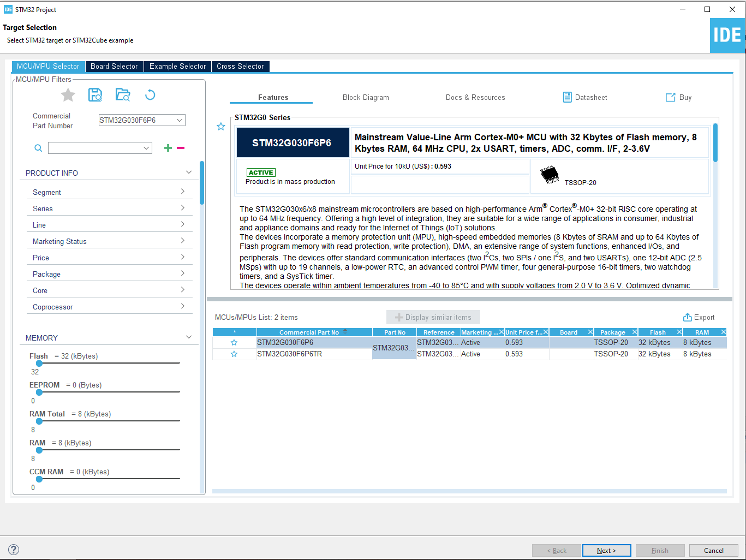This screenshot has width=746, height=560.
Task: Select the Features tab
Action: coord(273,98)
